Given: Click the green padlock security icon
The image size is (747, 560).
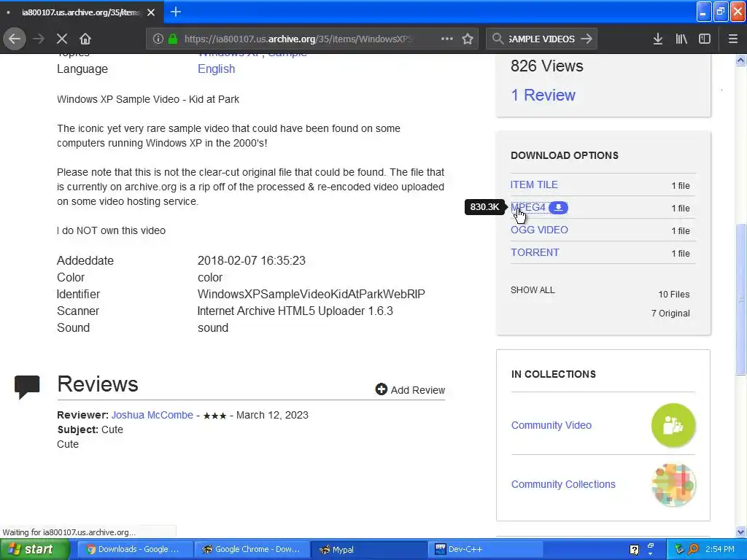Looking at the screenshot, I should 173,39.
